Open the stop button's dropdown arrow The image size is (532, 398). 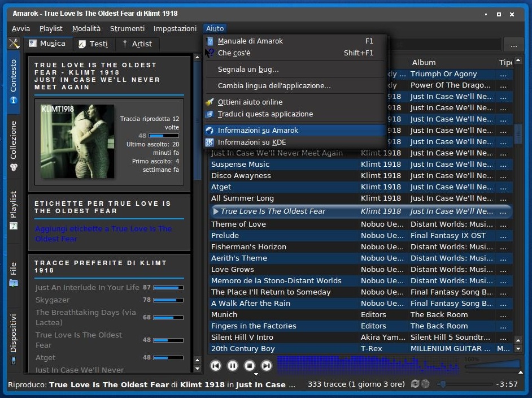click(x=256, y=374)
